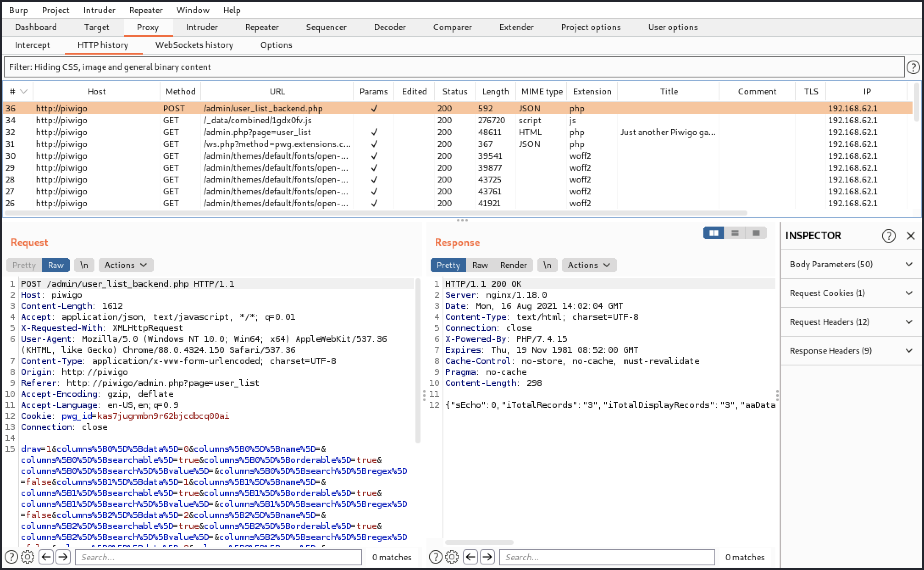The height and width of the screenshot is (570, 924).
Task: Open response search settings gear icon
Action: (452, 557)
